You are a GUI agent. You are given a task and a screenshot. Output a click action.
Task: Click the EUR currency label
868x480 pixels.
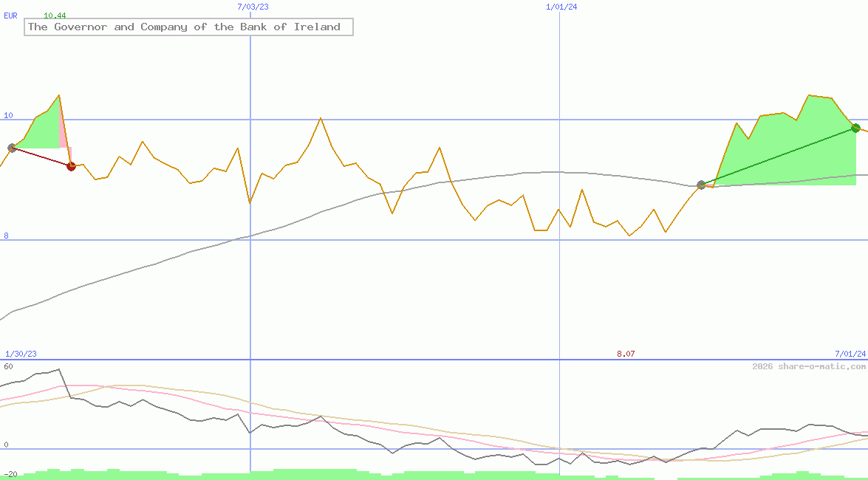click(x=10, y=16)
